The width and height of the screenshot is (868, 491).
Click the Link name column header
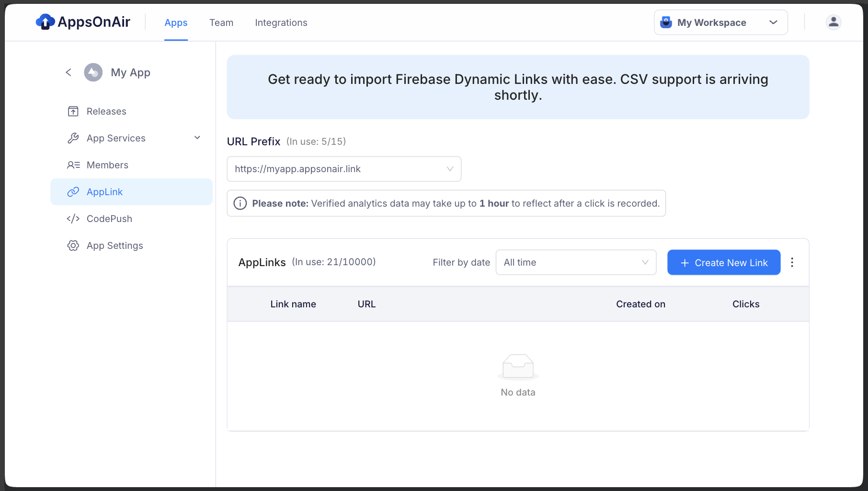click(x=293, y=304)
